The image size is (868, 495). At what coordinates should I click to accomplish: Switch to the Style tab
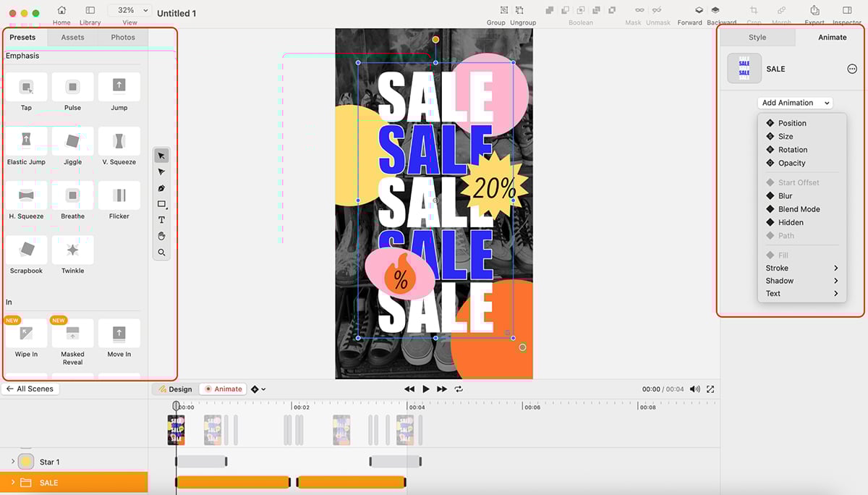757,37
